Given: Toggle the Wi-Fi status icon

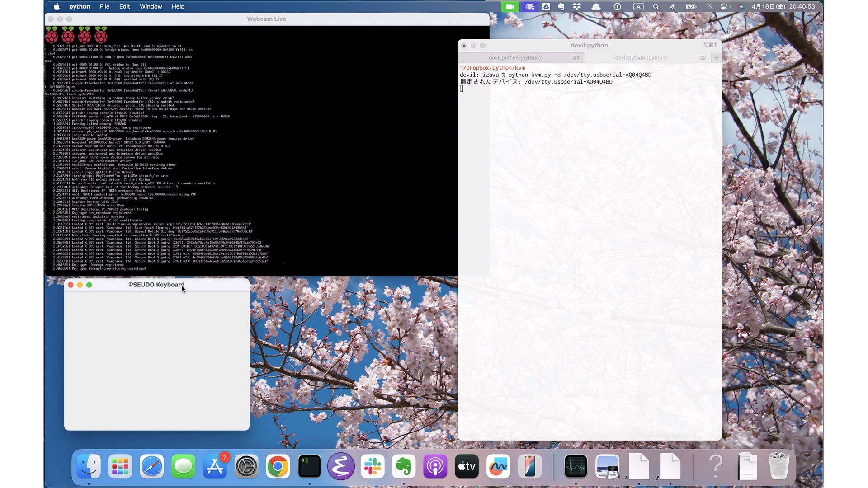Looking at the screenshot, I should point(709,7).
